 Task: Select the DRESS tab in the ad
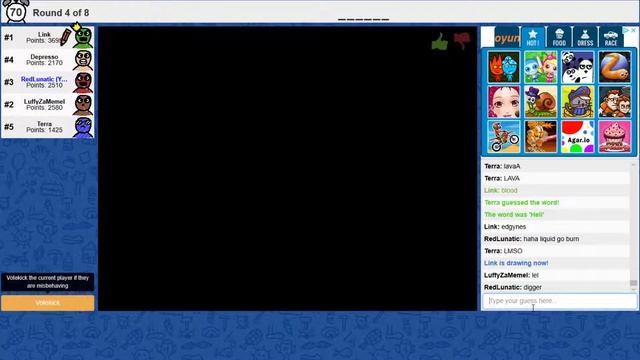pos(585,37)
